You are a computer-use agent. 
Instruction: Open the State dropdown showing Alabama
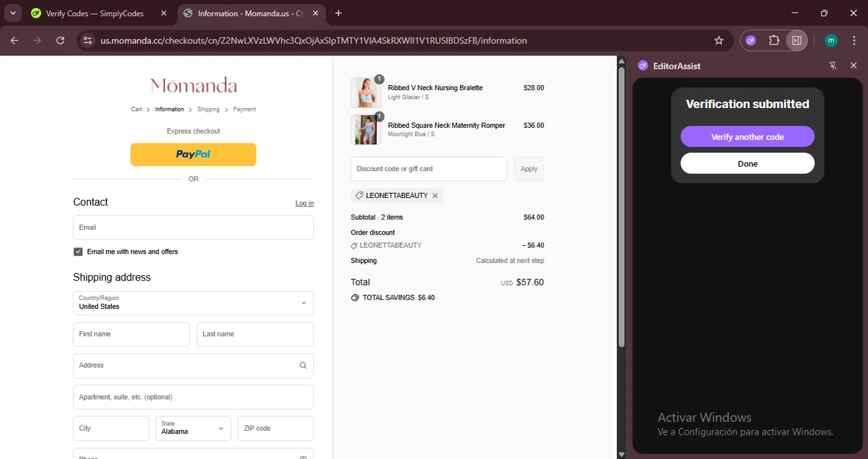point(193,428)
